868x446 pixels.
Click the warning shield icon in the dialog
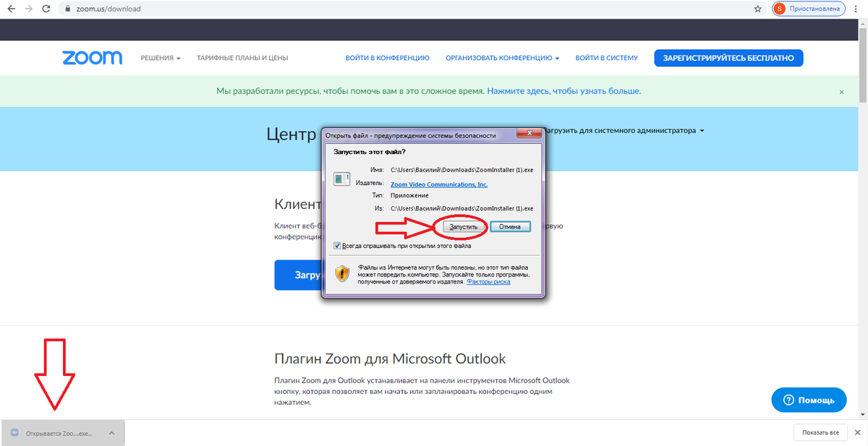pos(342,273)
